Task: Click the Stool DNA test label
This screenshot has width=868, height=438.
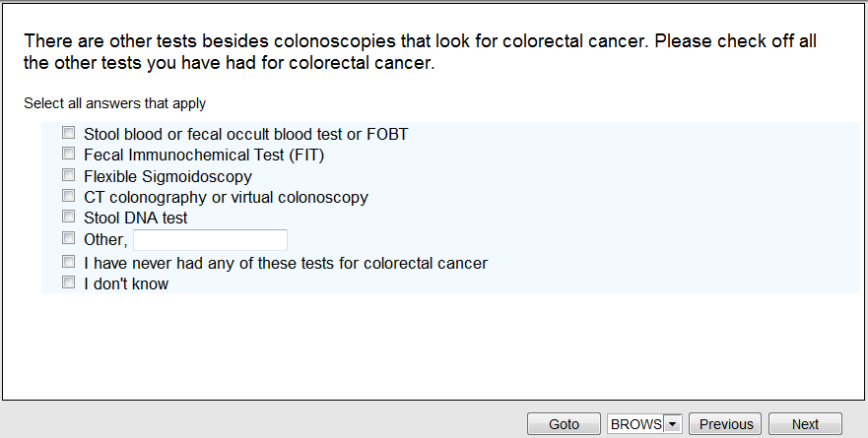Action: [136, 219]
